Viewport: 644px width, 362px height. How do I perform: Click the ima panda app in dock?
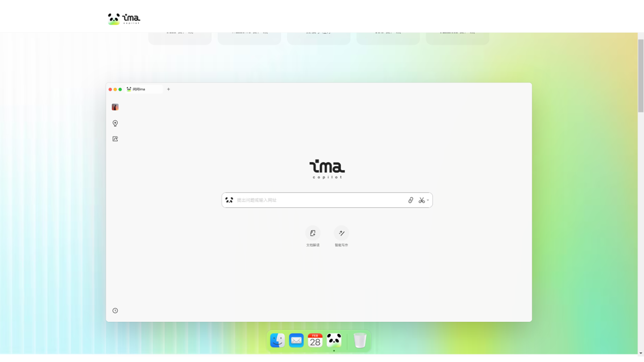tap(334, 340)
